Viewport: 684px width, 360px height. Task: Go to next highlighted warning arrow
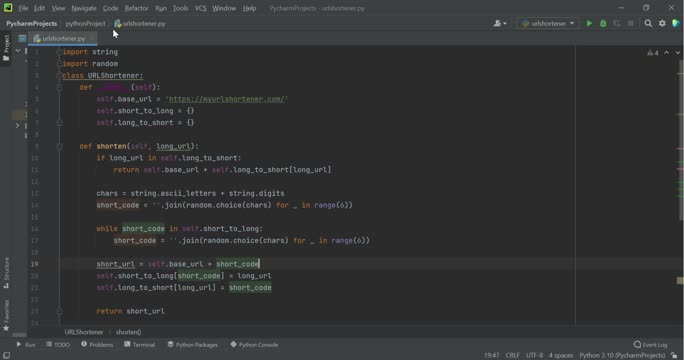tap(677, 53)
